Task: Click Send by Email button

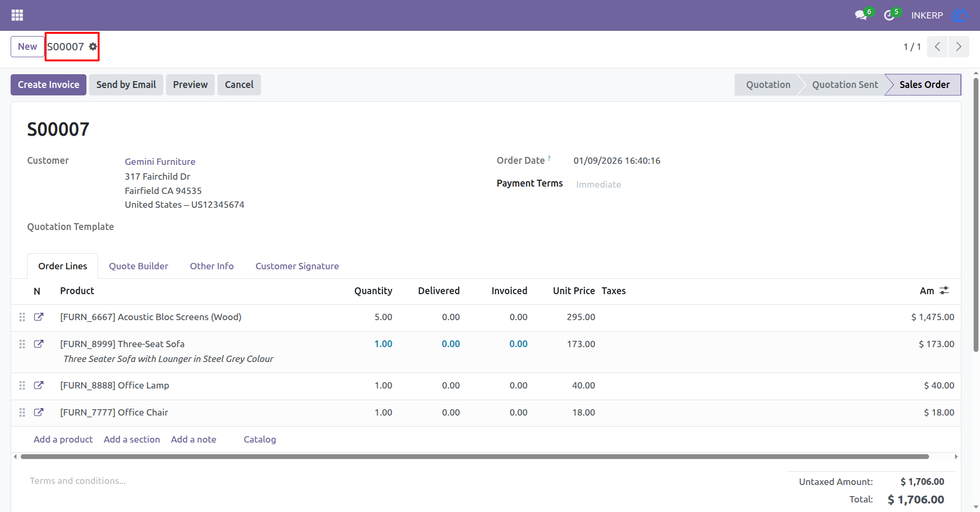Action: [126, 85]
